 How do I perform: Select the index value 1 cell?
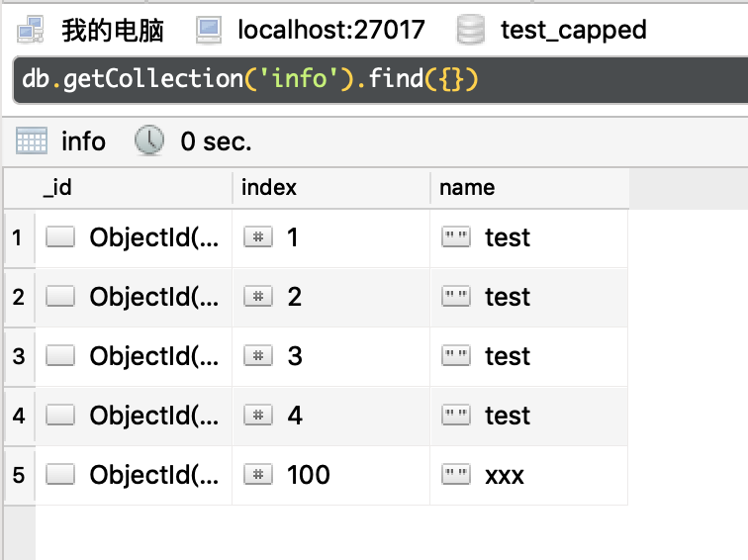point(331,237)
